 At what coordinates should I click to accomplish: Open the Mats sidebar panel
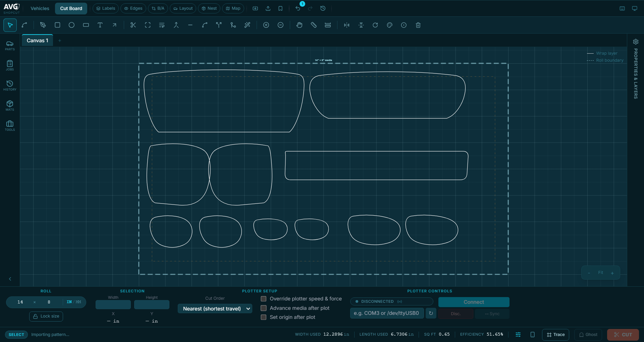click(10, 106)
